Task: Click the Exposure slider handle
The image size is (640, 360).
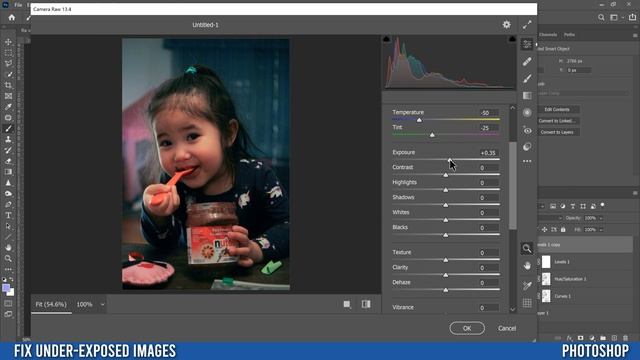Action: [x=449, y=160]
